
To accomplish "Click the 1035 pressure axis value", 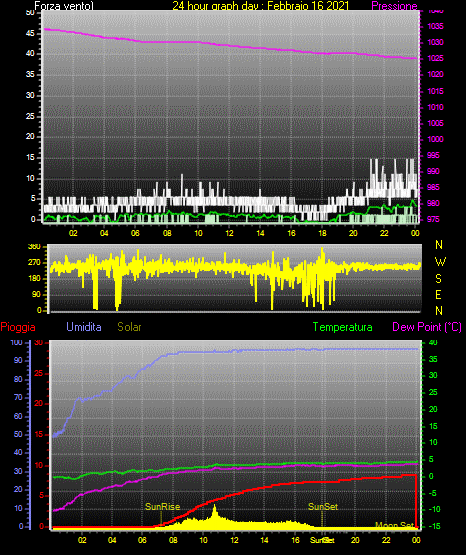I will pos(436,26).
